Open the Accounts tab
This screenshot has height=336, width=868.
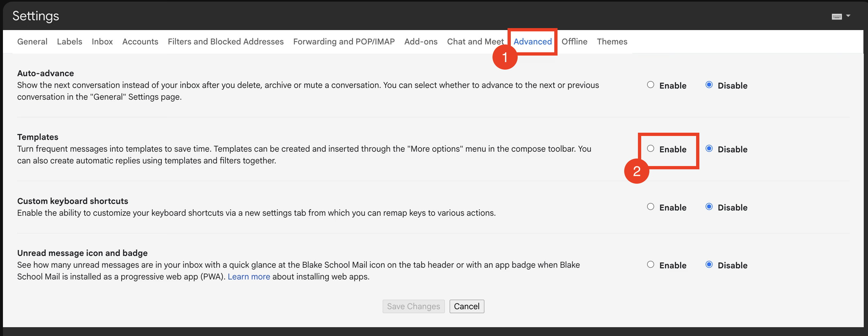point(140,42)
